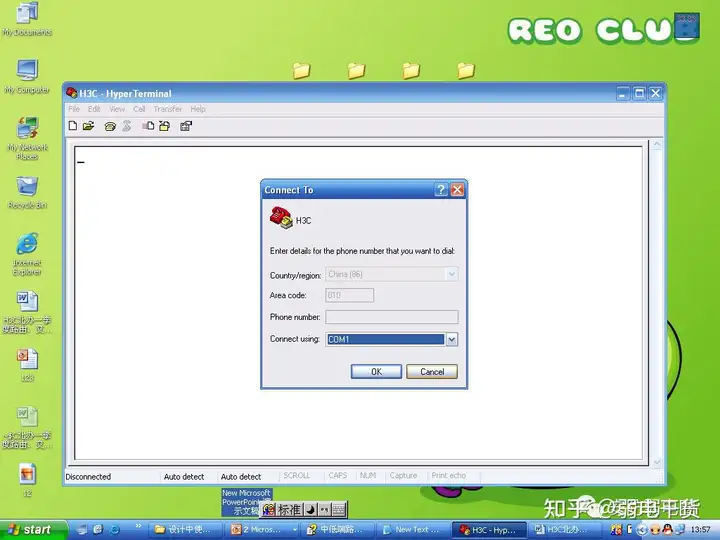Viewport: 720px width, 540px height.
Task: Click the New connection toolbar icon
Action: [x=73, y=126]
